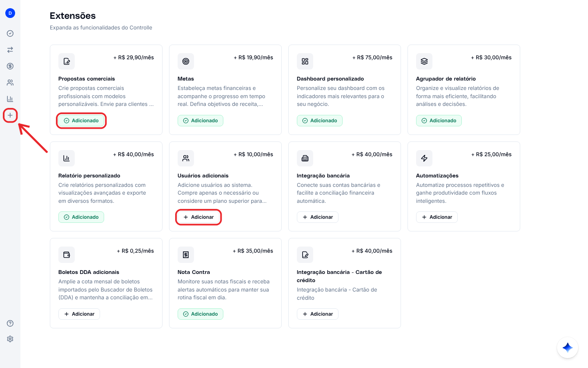Add the Boletos DDA adicionais extension
588x368 pixels.
79,314
